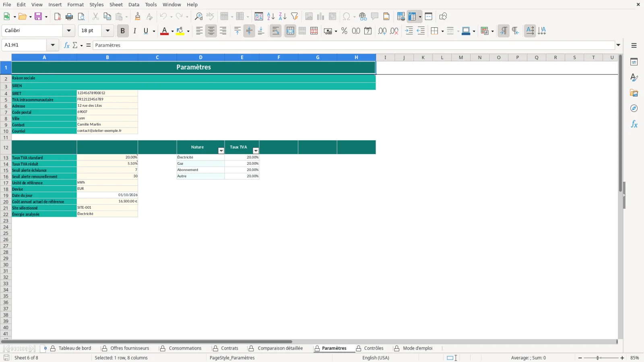Export directly as PDF

point(57,16)
